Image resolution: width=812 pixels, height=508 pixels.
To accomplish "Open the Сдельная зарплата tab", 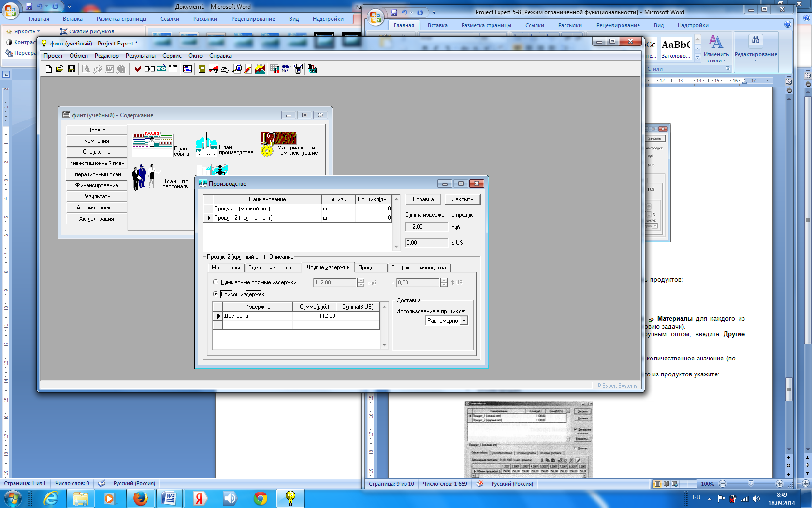I will coord(272,268).
